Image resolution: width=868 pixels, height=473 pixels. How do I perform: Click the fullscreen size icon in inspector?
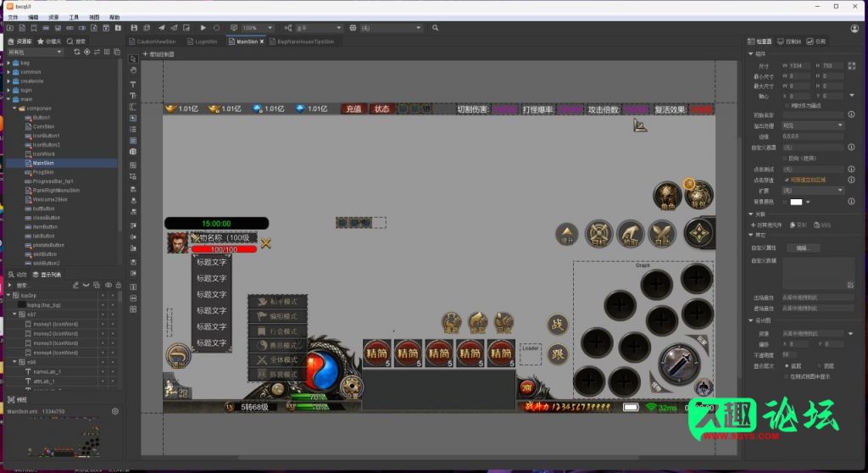point(851,66)
